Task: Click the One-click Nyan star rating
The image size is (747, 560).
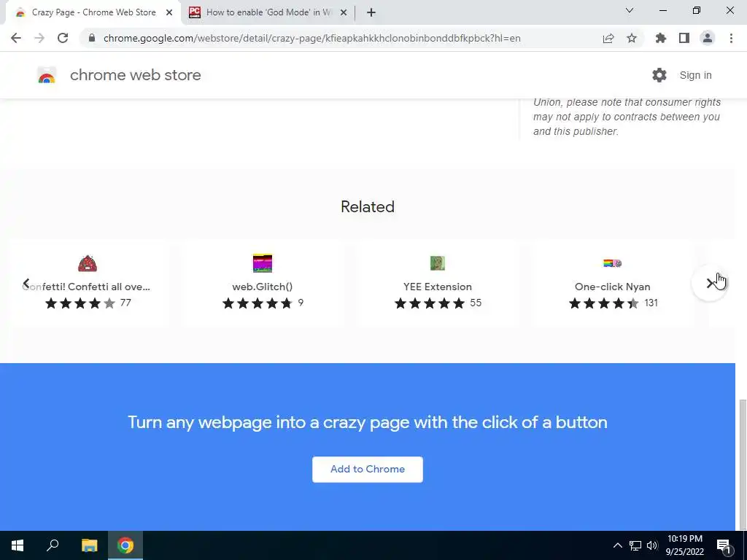Action: coord(603,303)
